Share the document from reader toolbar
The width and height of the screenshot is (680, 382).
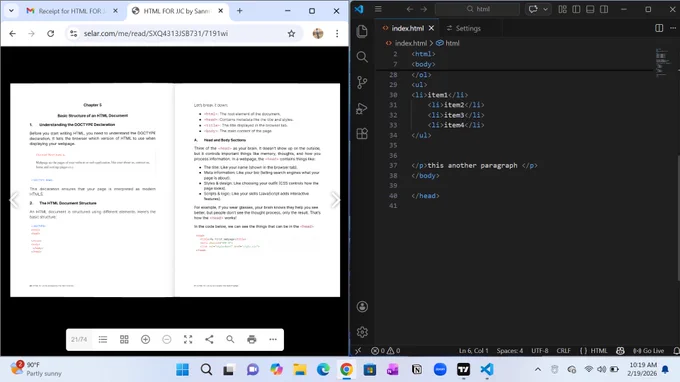pyautogui.click(x=209, y=340)
